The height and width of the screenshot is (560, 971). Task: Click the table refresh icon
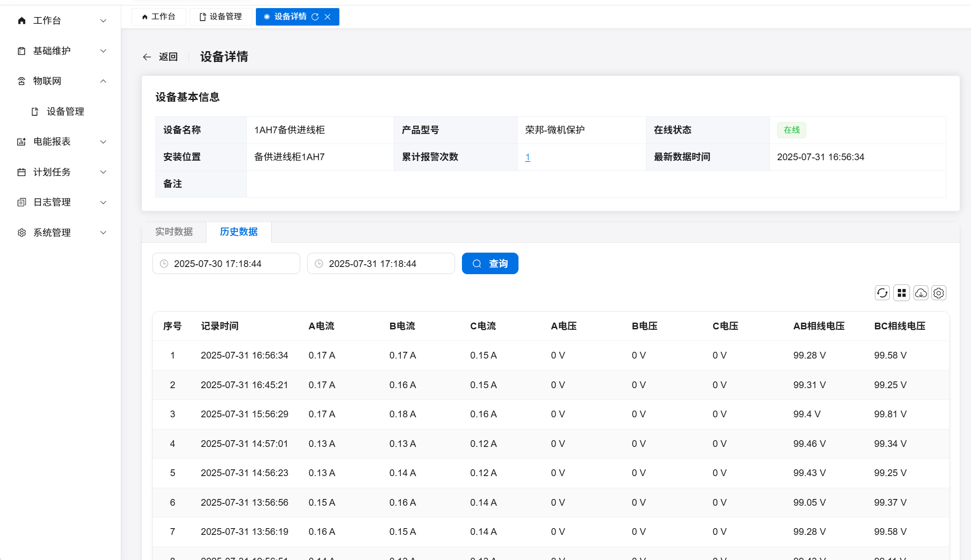(x=882, y=293)
